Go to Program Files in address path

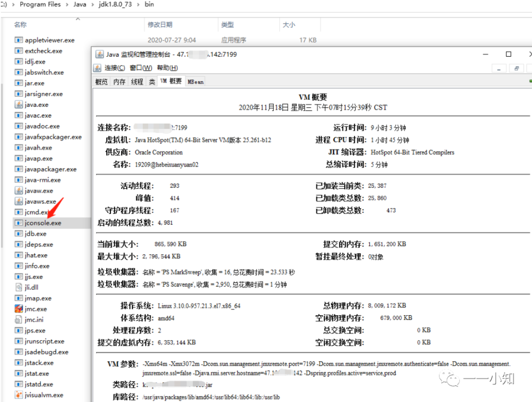coord(40,4)
